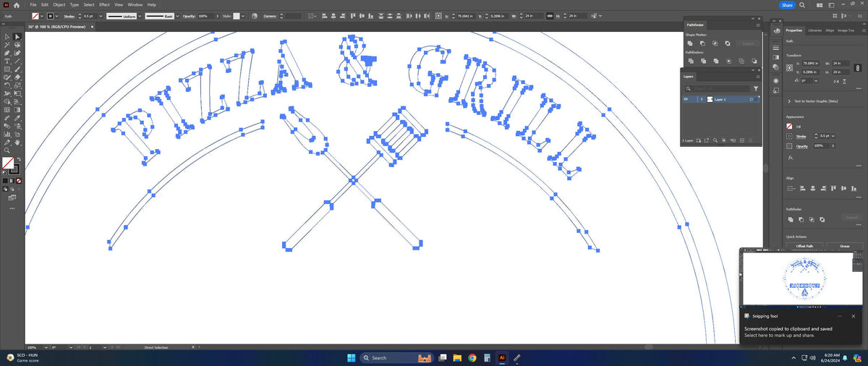Screen dimensions: 868x366
Task: Open Uniform variable width profile dropdown
Action: click(x=140, y=16)
